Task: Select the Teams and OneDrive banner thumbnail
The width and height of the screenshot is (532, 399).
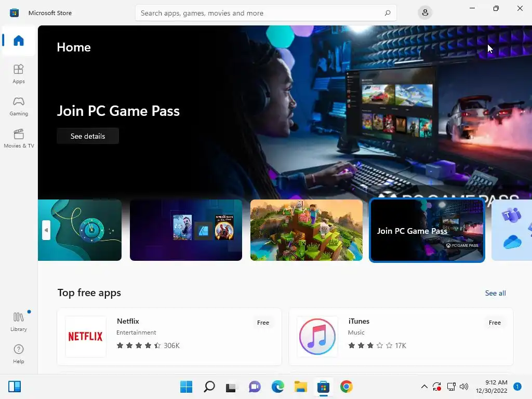Action: coord(512,230)
